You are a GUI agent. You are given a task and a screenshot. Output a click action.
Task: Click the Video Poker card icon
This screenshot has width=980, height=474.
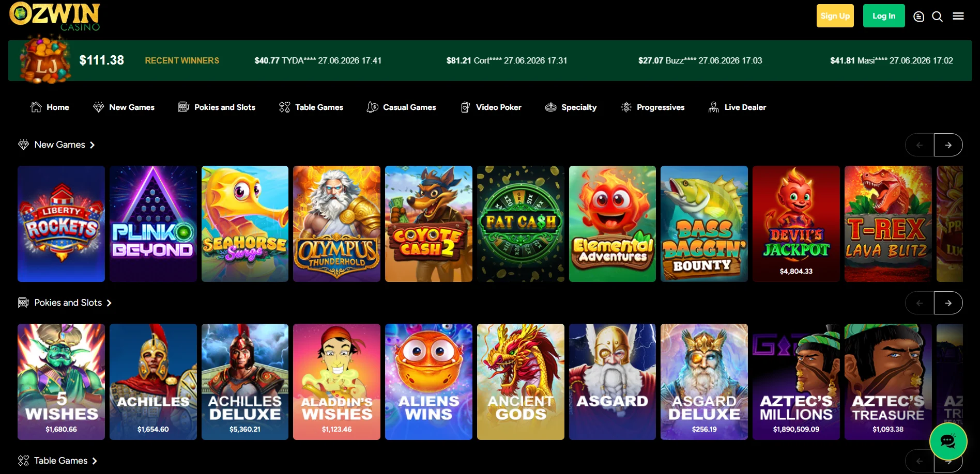tap(465, 107)
